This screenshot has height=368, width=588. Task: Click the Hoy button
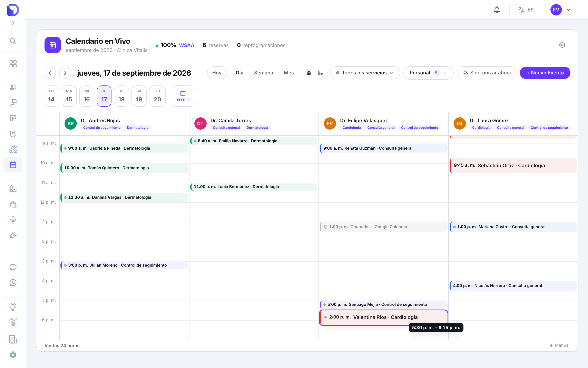(x=217, y=73)
